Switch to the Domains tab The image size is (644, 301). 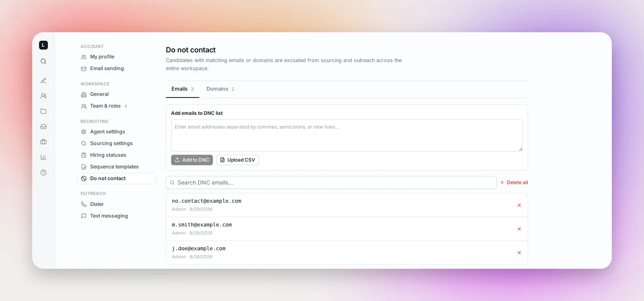point(220,89)
